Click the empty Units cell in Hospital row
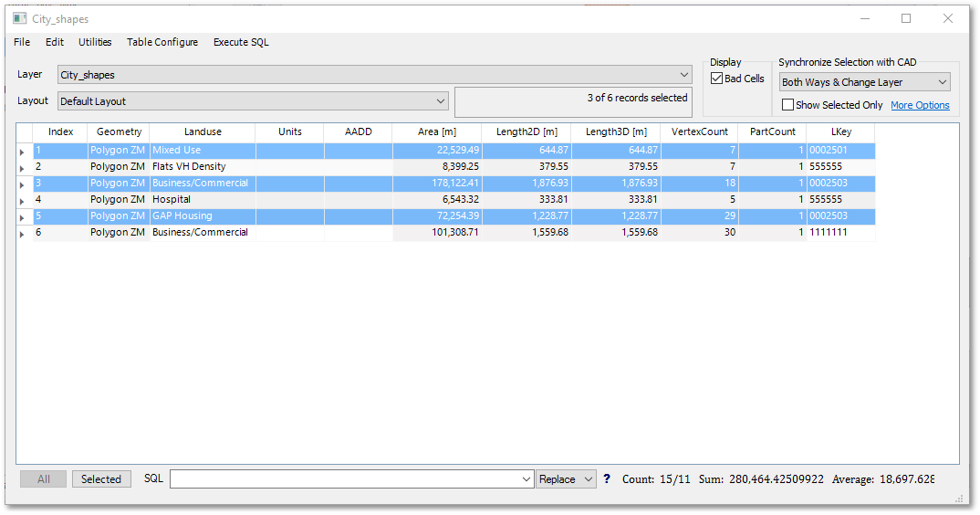The width and height of the screenshot is (980, 515). pyautogui.click(x=290, y=199)
